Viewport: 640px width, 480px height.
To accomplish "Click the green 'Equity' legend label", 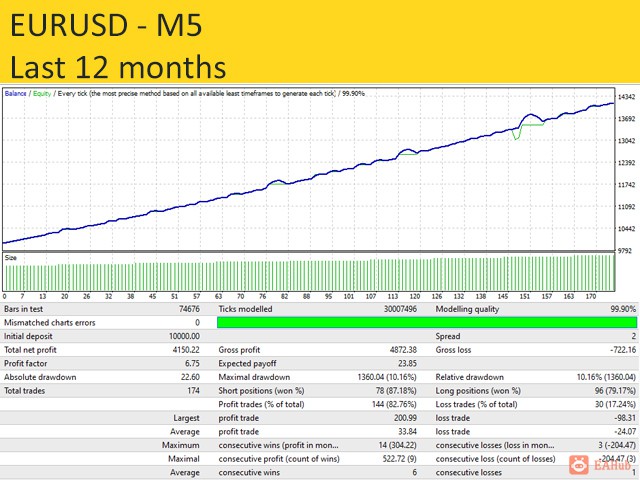I will coord(42,93).
